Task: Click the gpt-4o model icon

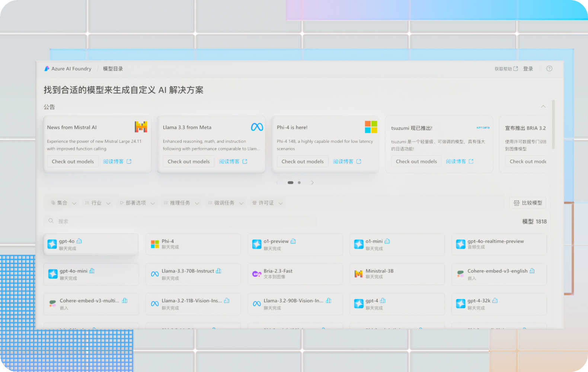Action: pos(52,244)
